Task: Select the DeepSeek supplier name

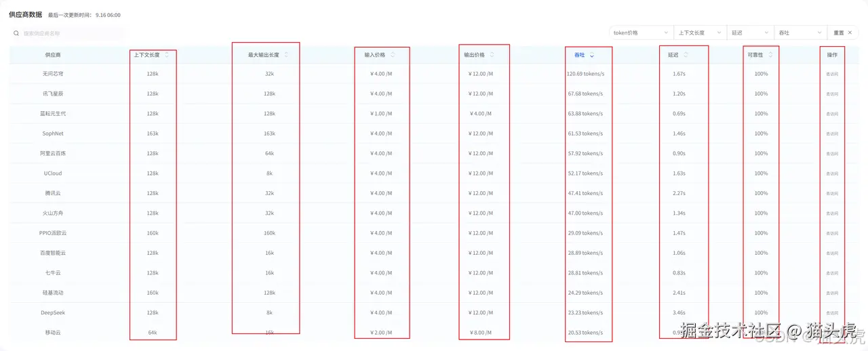Action: pos(53,313)
